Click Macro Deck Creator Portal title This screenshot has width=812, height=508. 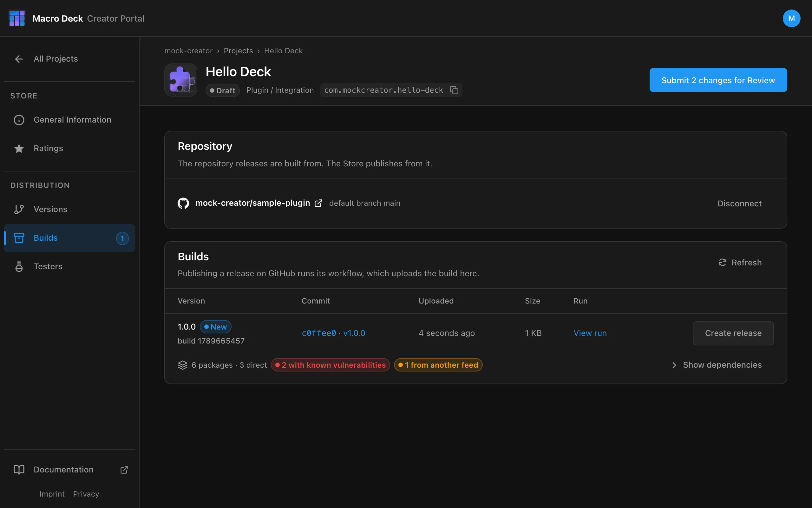[x=88, y=18]
